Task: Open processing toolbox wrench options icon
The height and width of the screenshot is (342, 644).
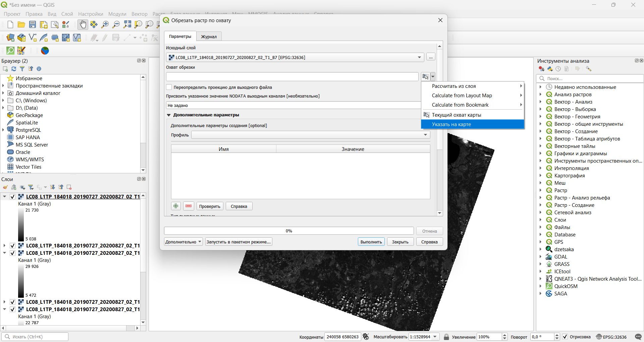Action: [x=589, y=69]
